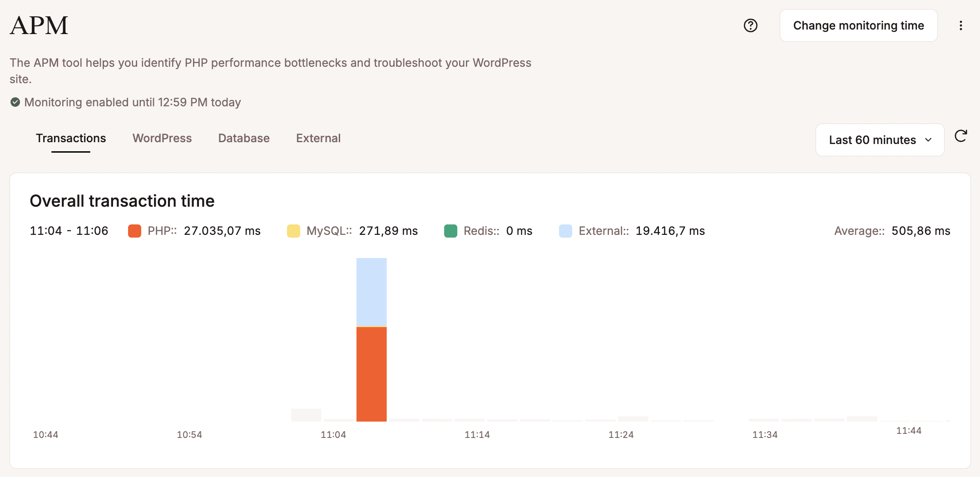Click the 11:44 time axis label
The image size is (980, 477).
point(909,431)
